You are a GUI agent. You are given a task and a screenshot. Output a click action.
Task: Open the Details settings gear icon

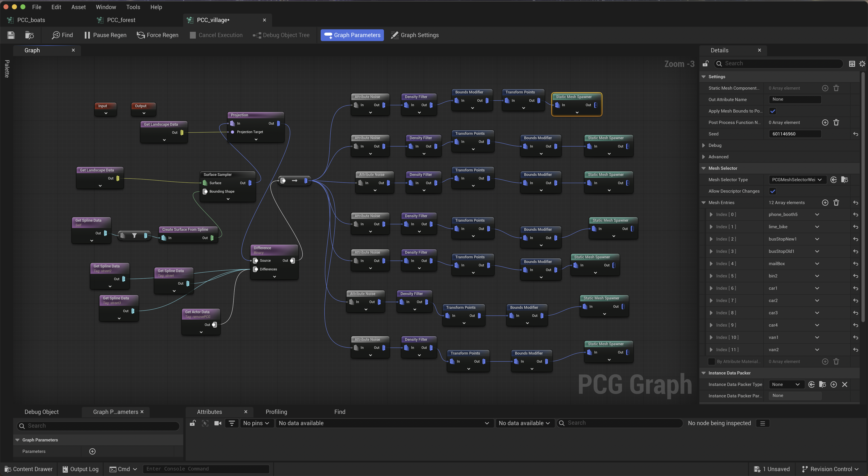(x=862, y=64)
